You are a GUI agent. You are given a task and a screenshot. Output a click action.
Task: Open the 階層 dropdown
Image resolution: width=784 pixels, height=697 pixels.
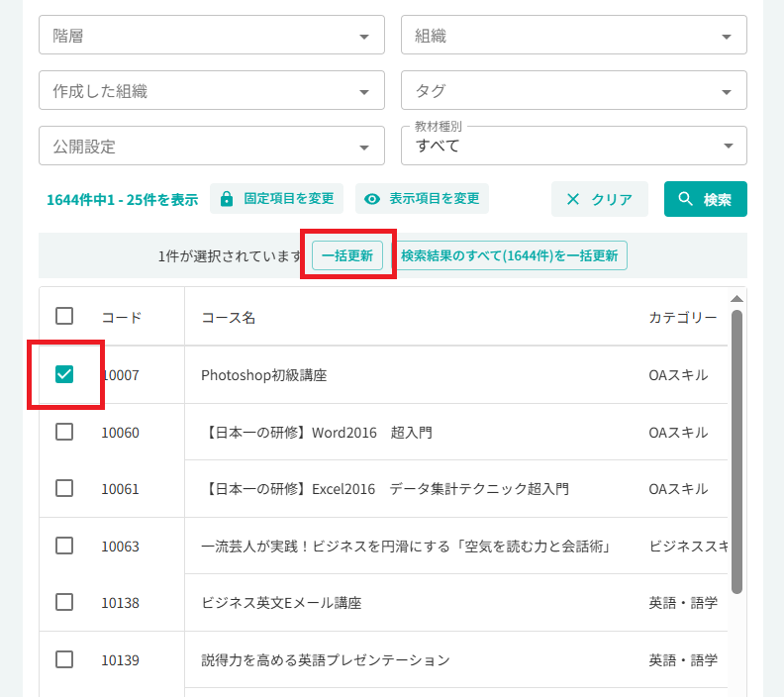coord(212,35)
